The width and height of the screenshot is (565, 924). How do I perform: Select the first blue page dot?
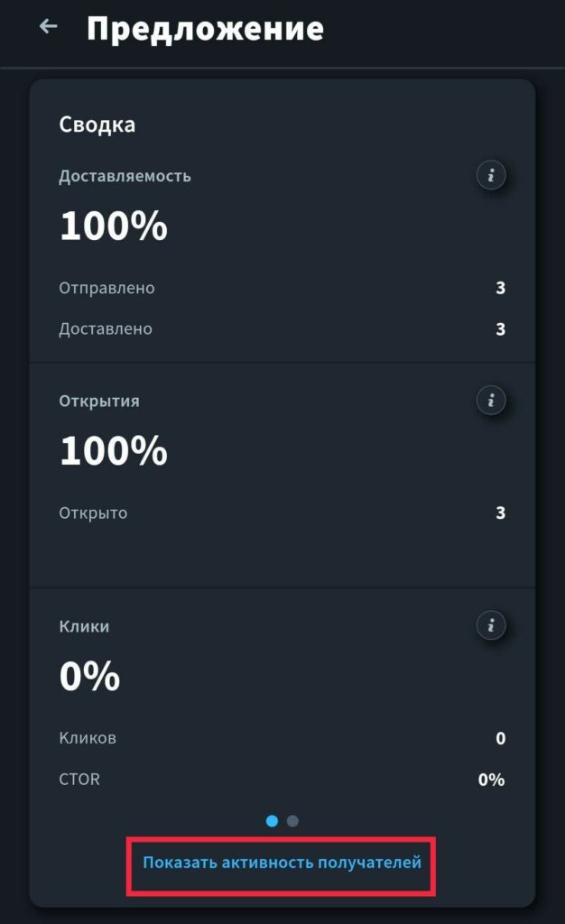click(x=273, y=821)
